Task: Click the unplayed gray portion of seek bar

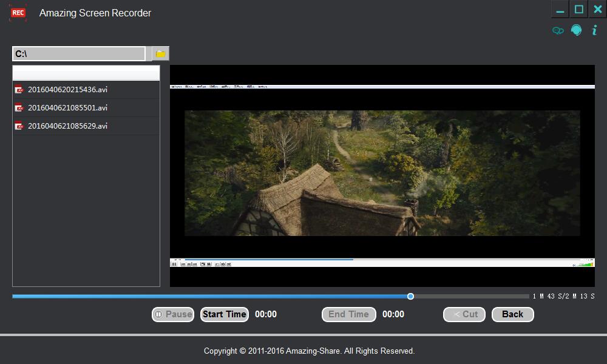Action: pos(470,296)
